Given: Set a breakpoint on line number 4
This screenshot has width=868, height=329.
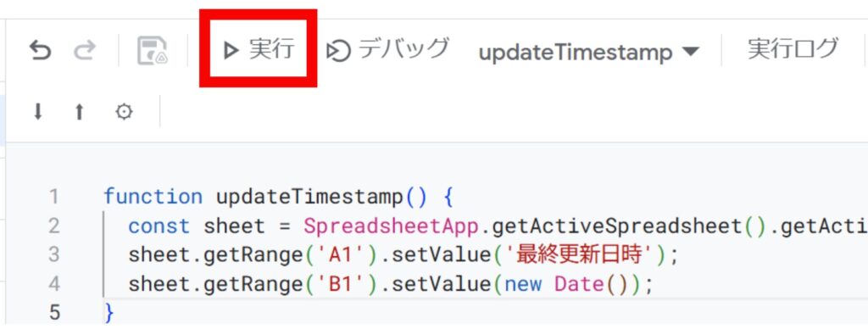Looking at the screenshot, I should [53, 284].
